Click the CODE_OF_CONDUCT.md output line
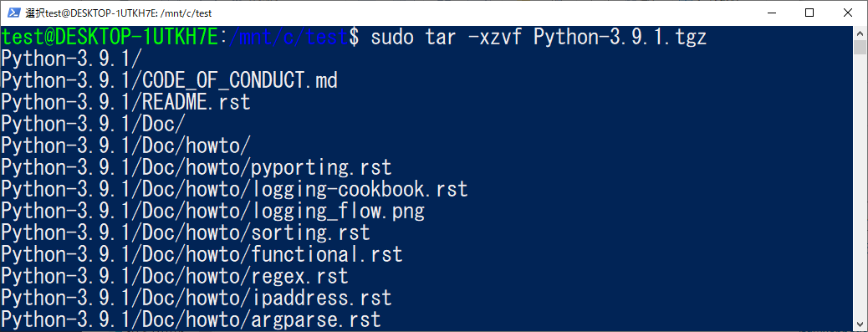Screen dimensions: 868x332 pyautogui.click(x=170, y=81)
